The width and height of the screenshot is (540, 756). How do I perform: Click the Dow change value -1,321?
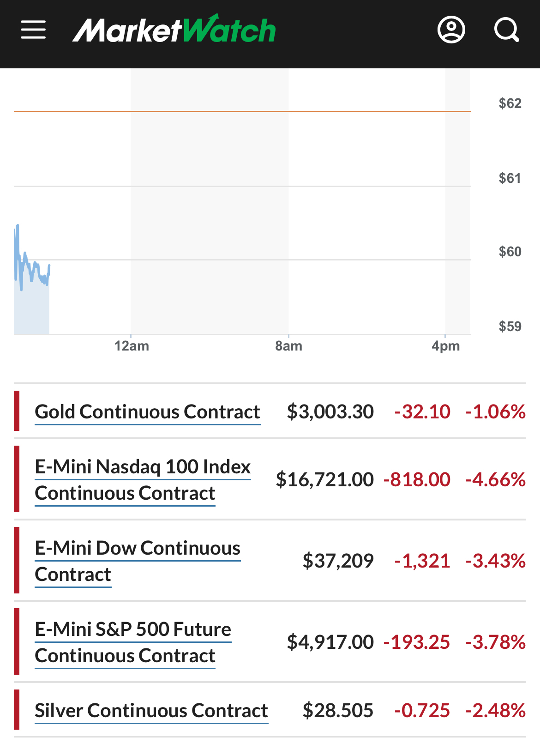tap(422, 561)
